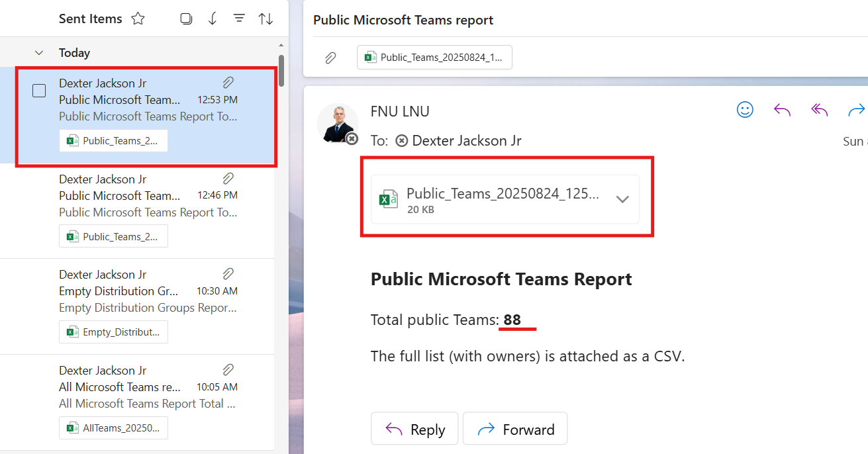Image resolution: width=868 pixels, height=454 pixels.
Task: Open AllTeams_20250 attachment in message list
Action: [x=113, y=428]
